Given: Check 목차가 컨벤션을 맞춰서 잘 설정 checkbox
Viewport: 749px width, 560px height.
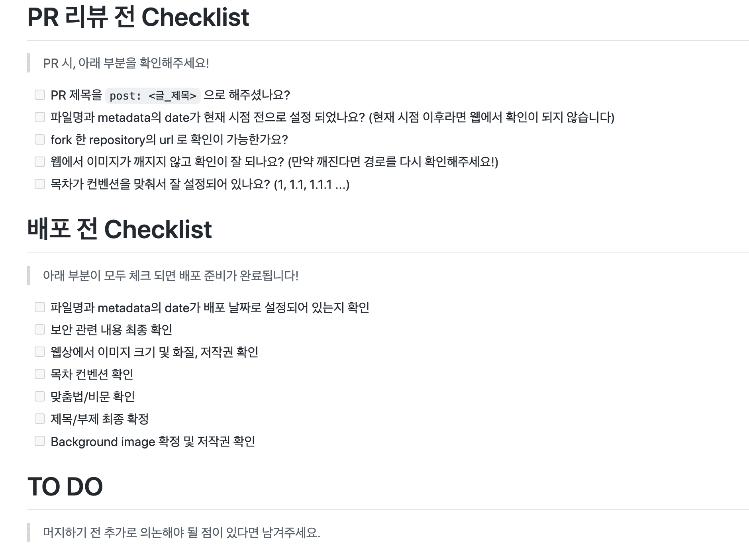Looking at the screenshot, I should (40, 184).
